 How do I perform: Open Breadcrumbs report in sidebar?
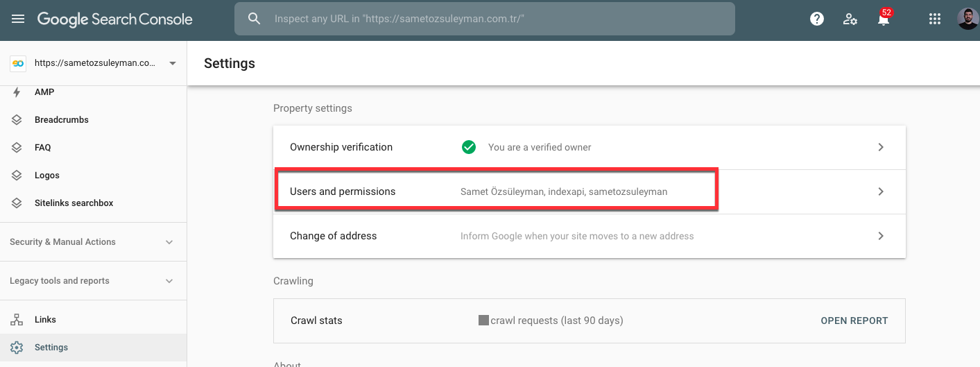point(93,120)
